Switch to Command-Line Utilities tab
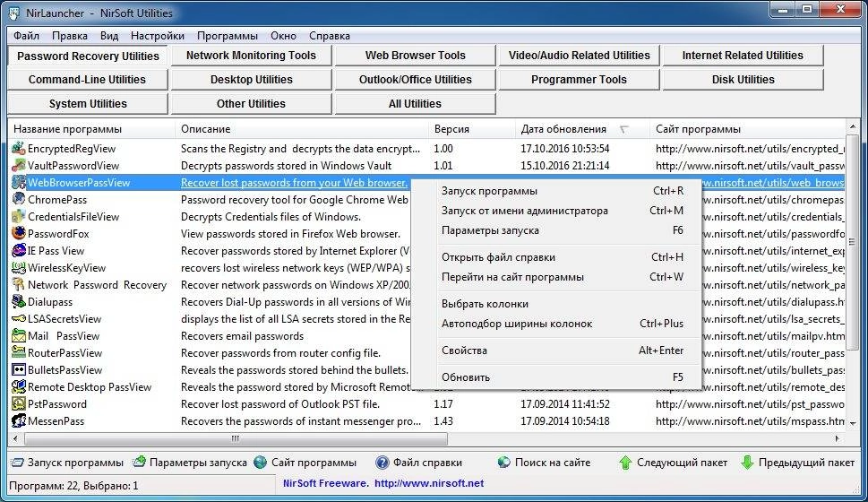Image resolution: width=868 pixels, height=502 pixels. coord(88,79)
